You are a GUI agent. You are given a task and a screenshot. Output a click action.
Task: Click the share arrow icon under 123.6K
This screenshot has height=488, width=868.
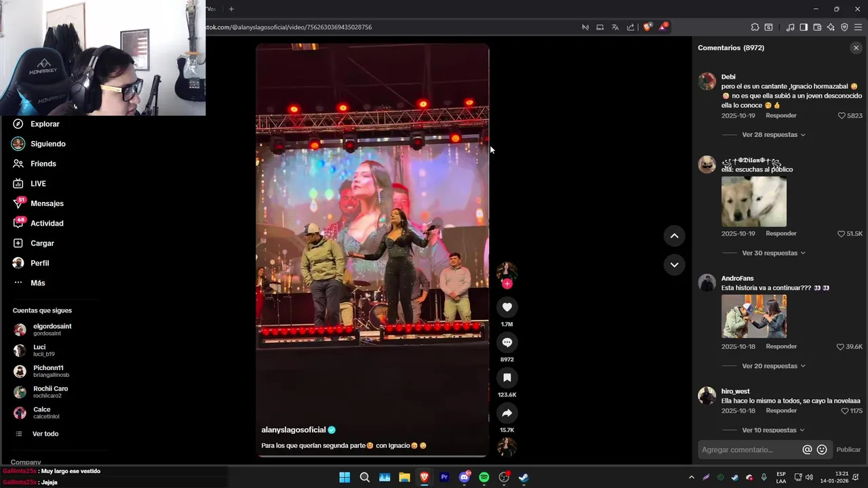[507, 413]
